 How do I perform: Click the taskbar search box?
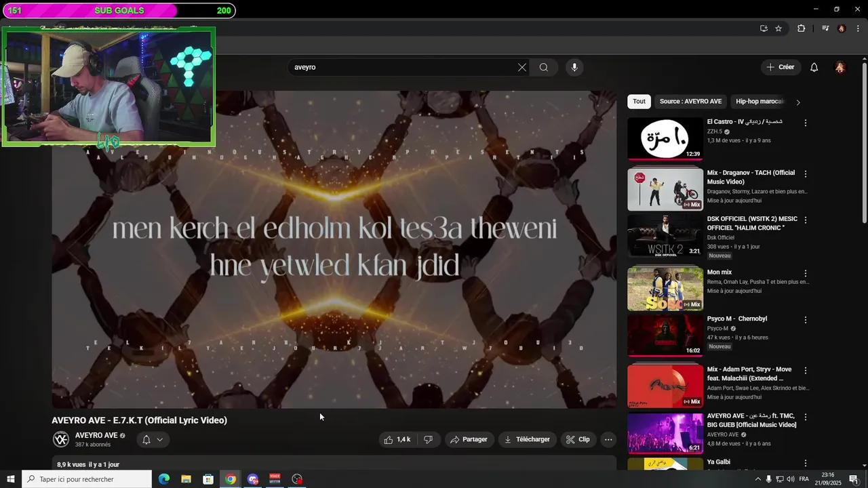pos(87,479)
